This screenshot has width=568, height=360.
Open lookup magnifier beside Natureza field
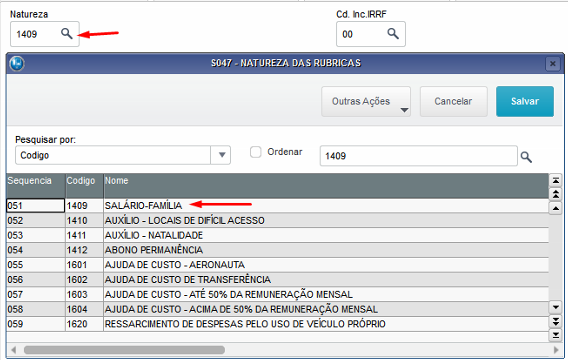[67, 34]
